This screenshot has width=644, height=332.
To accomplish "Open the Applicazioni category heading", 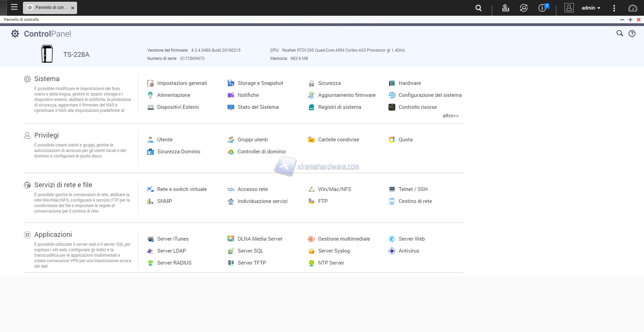I will pyautogui.click(x=53, y=234).
